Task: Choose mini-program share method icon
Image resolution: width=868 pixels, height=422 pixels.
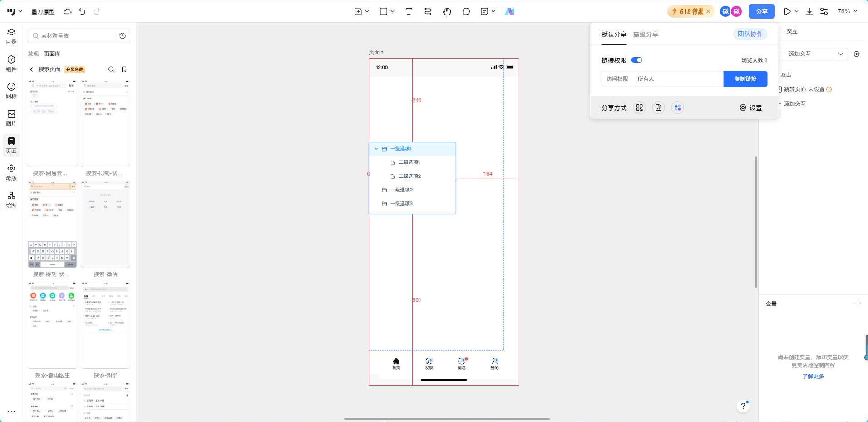Action: pyautogui.click(x=677, y=108)
